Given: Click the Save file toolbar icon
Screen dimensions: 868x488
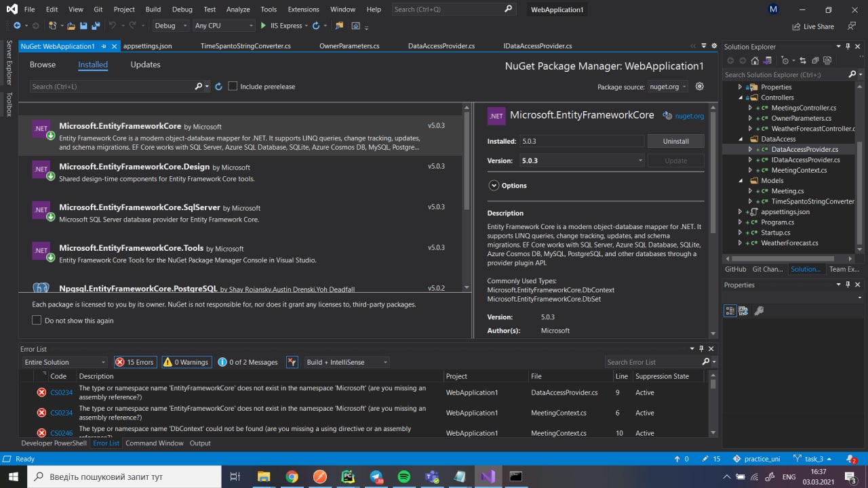Looking at the screenshot, I should pyautogui.click(x=83, y=26).
